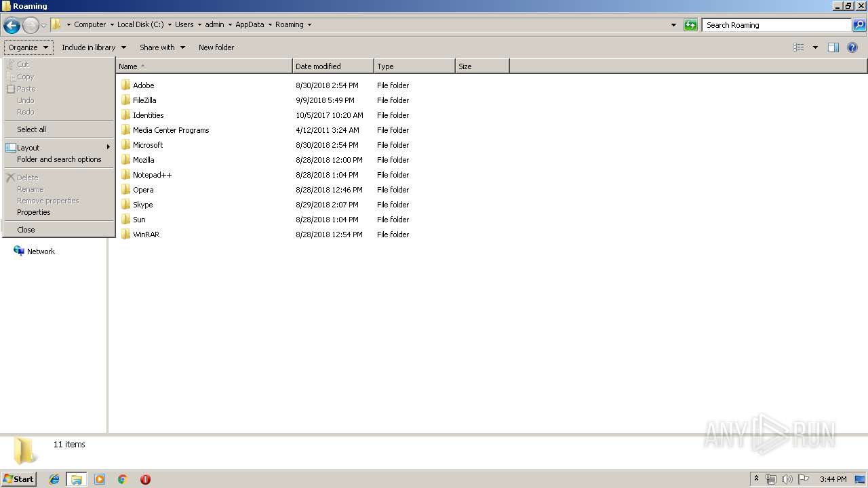This screenshot has width=868, height=488.
Task: Navigate to Computer in address bar
Action: (x=90, y=24)
